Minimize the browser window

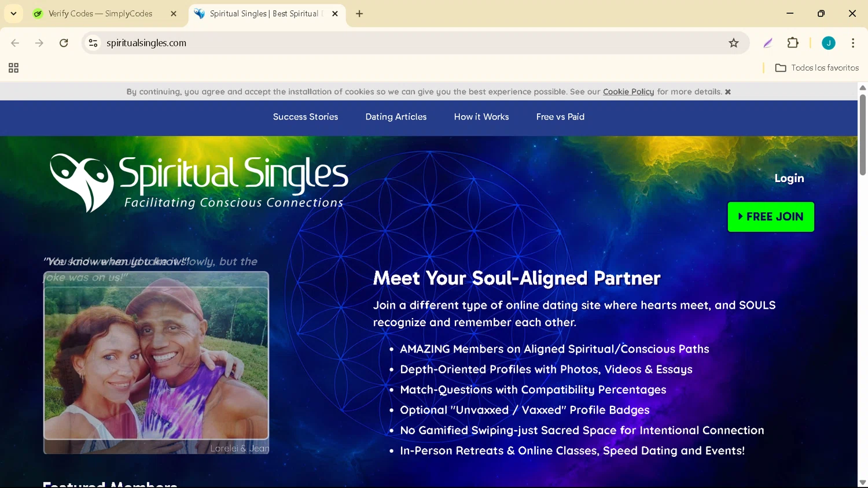(790, 13)
